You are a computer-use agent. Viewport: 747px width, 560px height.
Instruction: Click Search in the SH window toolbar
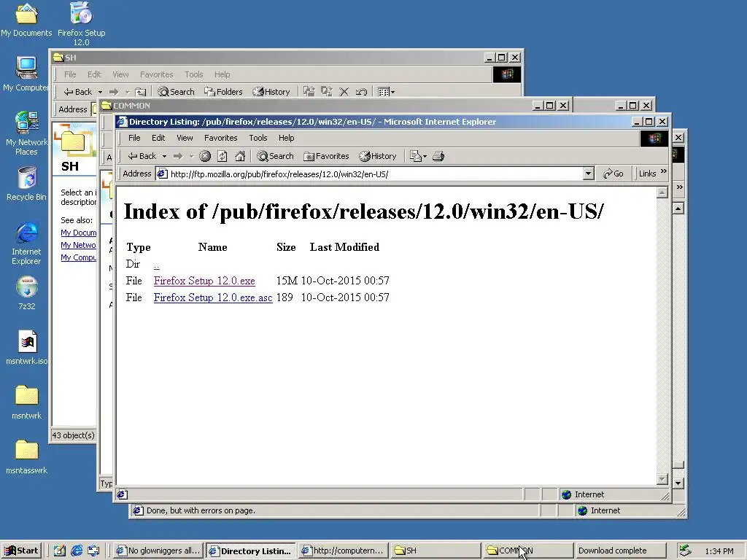[177, 92]
